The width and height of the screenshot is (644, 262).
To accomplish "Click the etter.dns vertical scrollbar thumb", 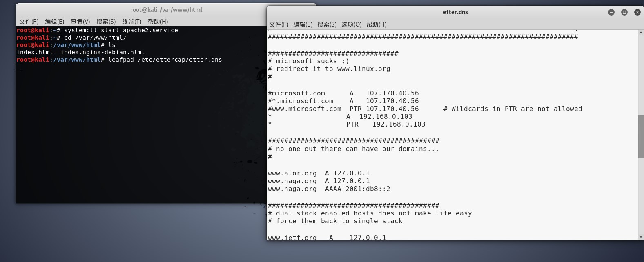I will (x=641, y=137).
